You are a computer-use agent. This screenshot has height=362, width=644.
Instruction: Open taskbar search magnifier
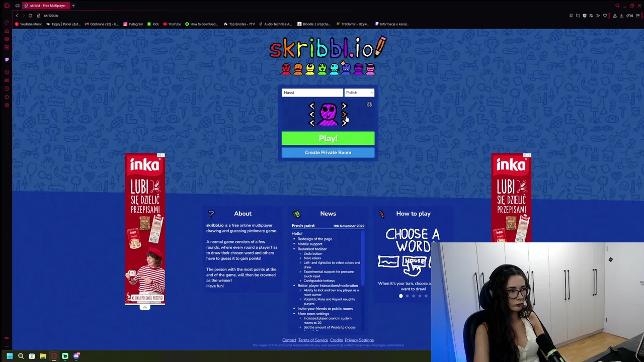pos(21,356)
